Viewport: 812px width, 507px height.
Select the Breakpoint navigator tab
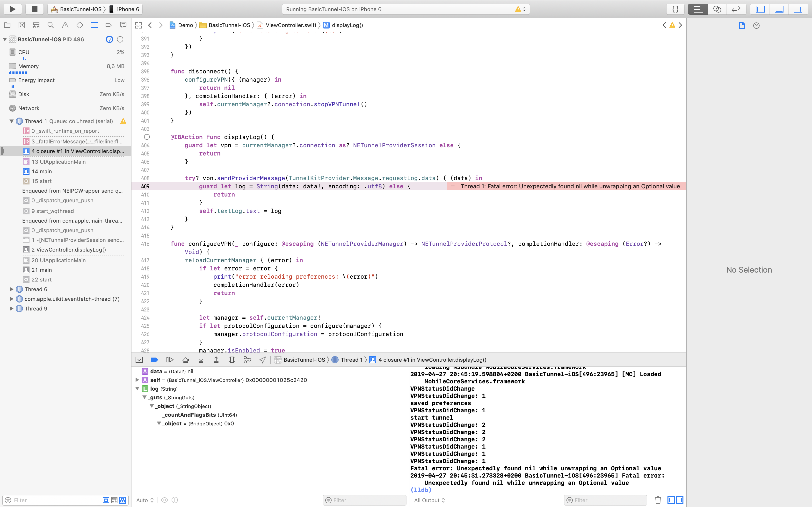point(108,25)
